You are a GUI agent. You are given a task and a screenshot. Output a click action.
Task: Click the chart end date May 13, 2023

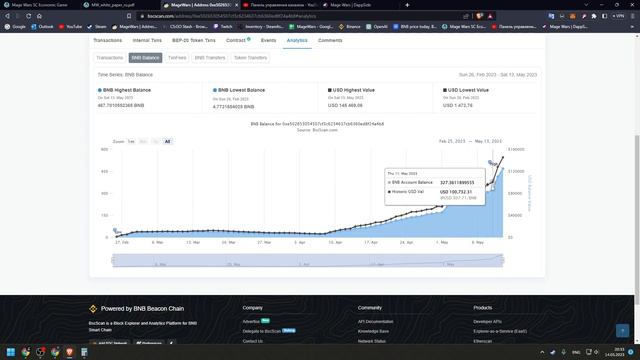tap(488, 141)
